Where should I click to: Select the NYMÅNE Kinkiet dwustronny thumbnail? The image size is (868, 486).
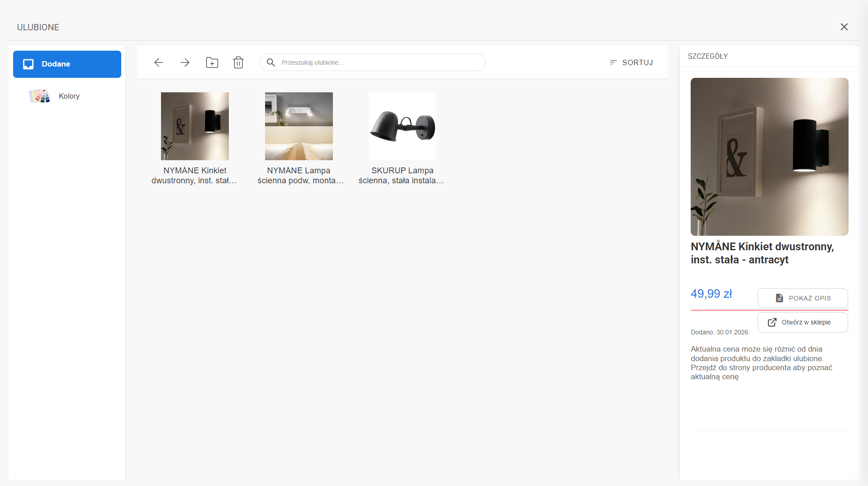click(x=195, y=126)
